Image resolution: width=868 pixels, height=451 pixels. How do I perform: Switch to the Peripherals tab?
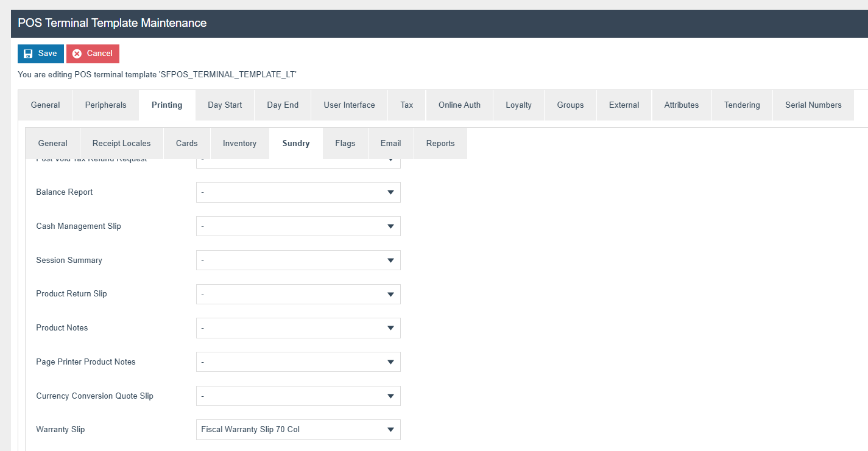pos(105,105)
